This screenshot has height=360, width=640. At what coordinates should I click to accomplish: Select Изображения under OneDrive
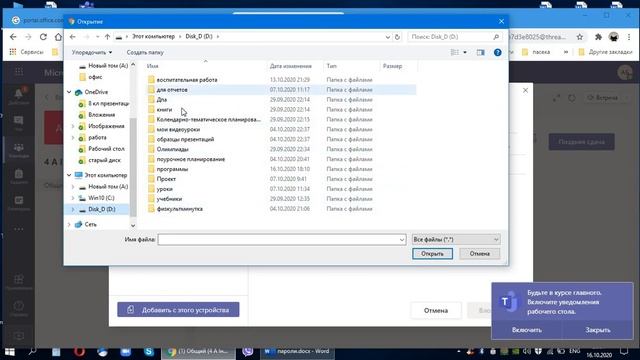click(106, 126)
